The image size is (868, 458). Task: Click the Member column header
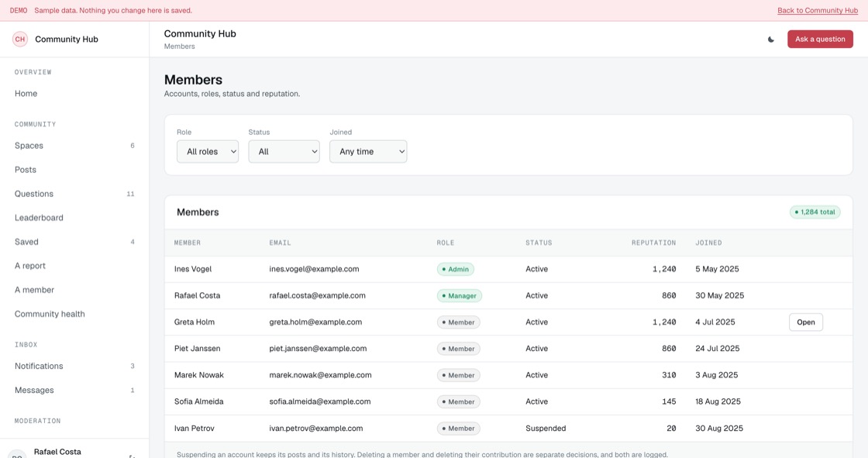(x=188, y=243)
